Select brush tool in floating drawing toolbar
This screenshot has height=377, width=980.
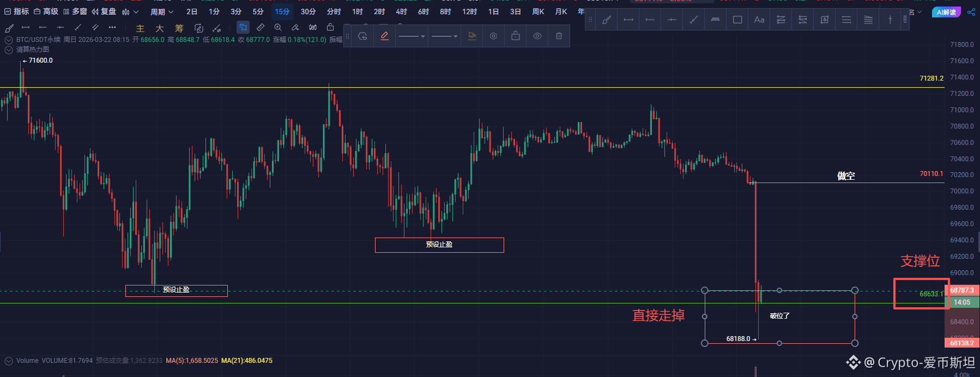coord(607,20)
